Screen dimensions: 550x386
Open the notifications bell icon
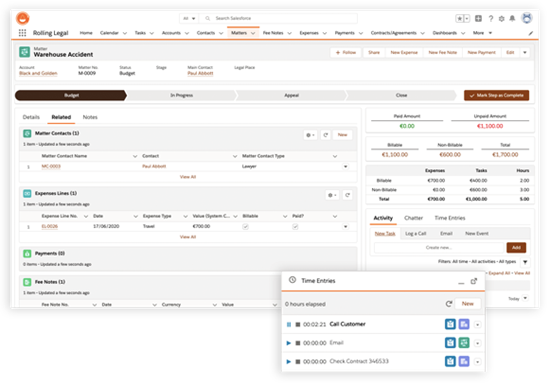point(512,19)
